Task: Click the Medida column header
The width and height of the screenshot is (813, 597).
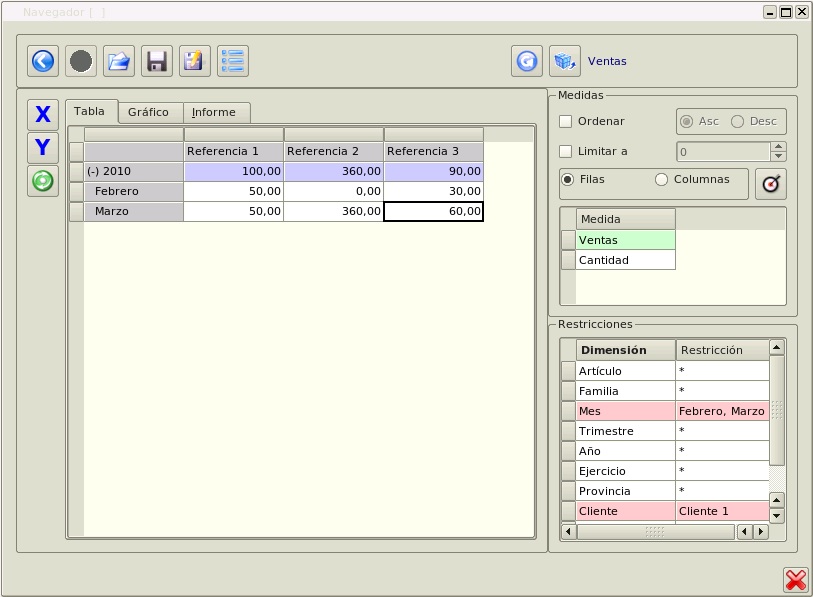Action: [x=625, y=219]
